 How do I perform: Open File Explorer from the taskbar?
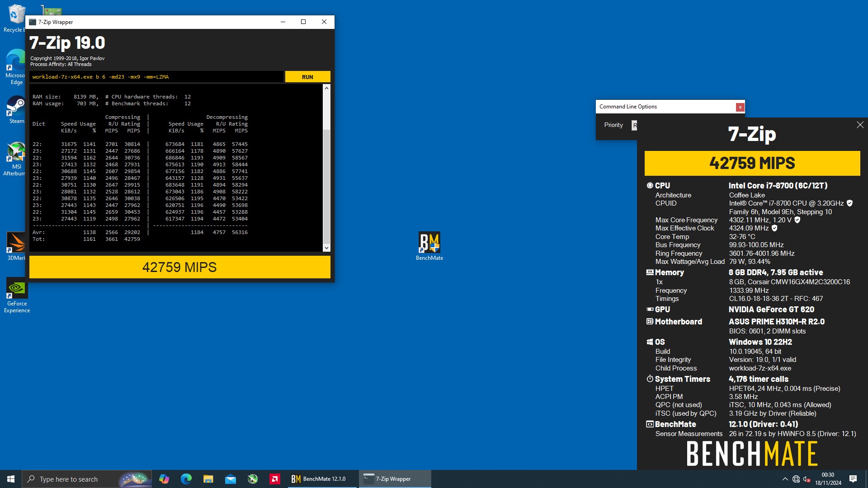click(x=208, y=479)
